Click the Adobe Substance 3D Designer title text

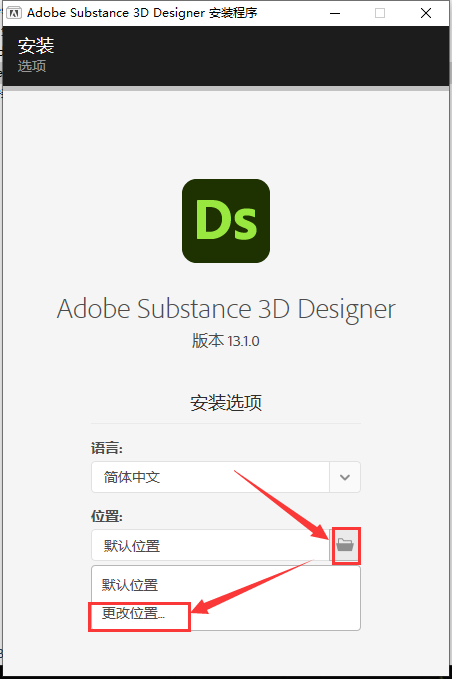[226, 309]
